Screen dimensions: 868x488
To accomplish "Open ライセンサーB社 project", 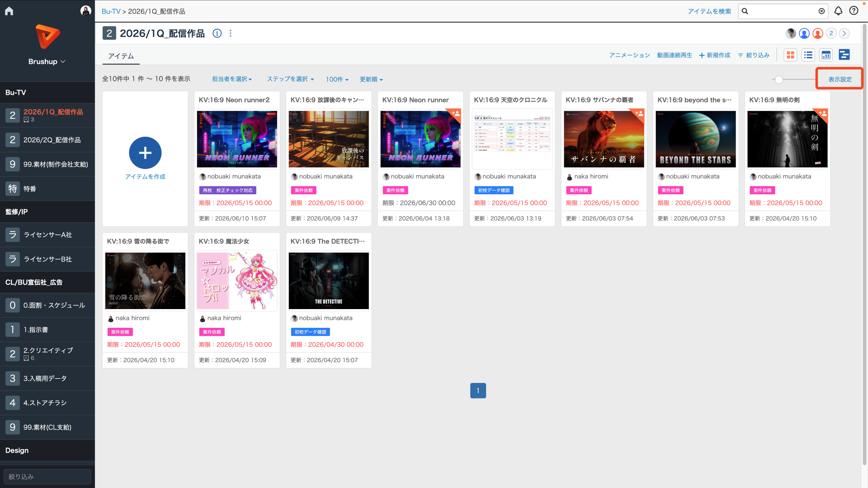I will tap(48, 259).
